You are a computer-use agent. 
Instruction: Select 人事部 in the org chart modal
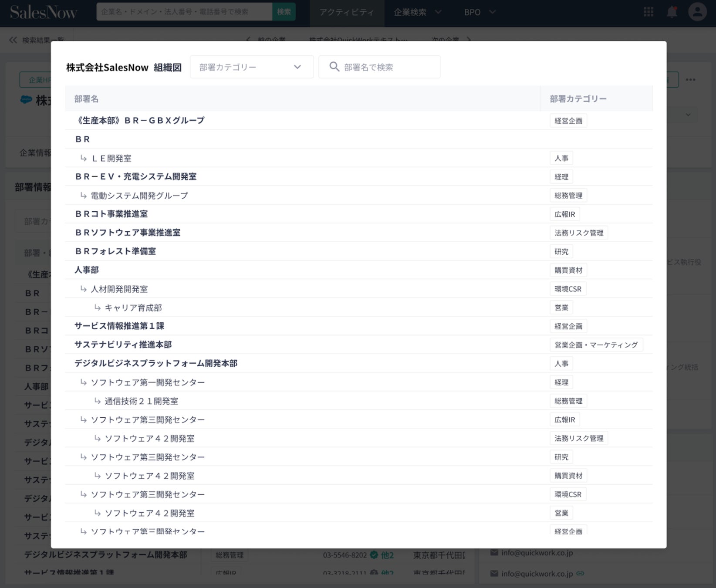tap(87, 270)
